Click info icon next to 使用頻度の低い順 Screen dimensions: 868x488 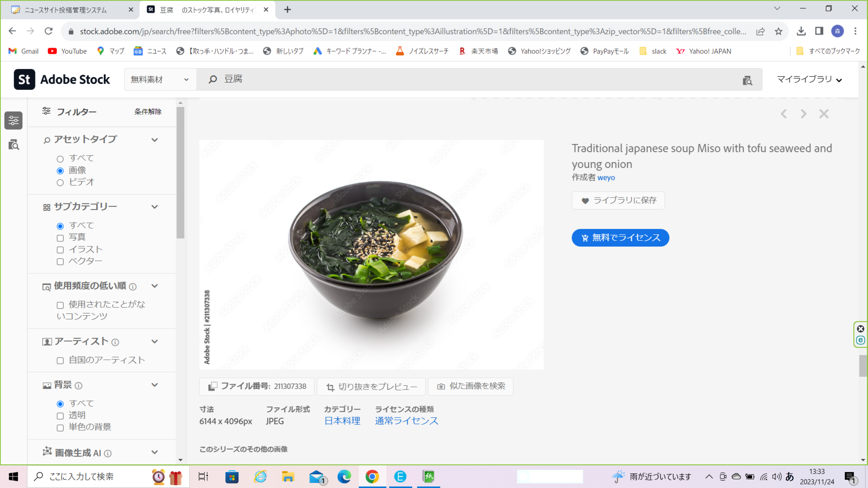pos(133,287)
